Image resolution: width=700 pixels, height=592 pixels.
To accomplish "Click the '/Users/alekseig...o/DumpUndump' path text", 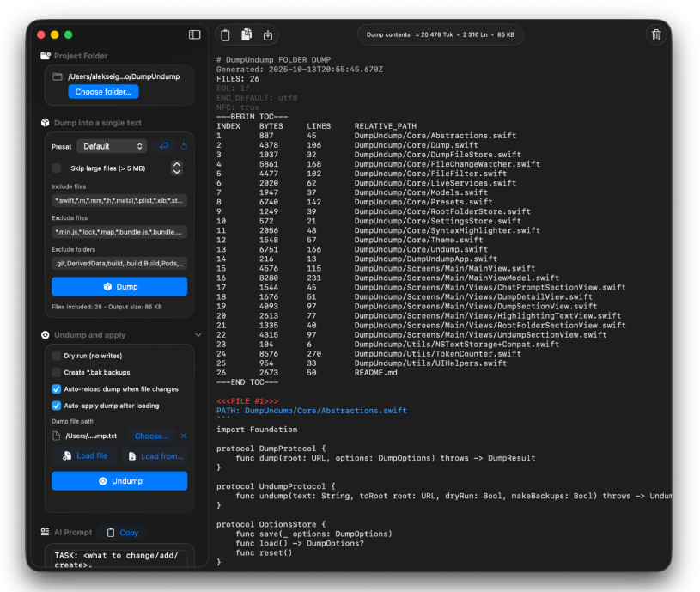I will [x=124, y=76].
